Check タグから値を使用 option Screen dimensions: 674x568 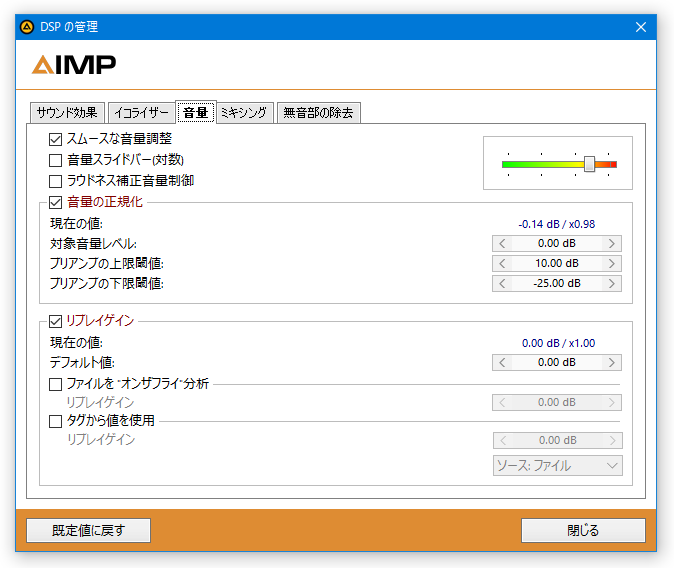pyautogui.click(x=55, y=421)
